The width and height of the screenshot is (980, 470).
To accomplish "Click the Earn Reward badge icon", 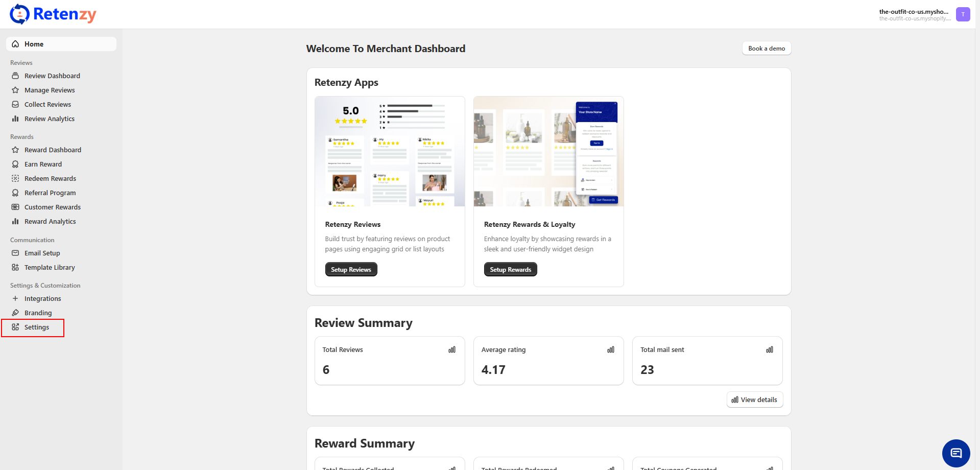I will (15, 164).
